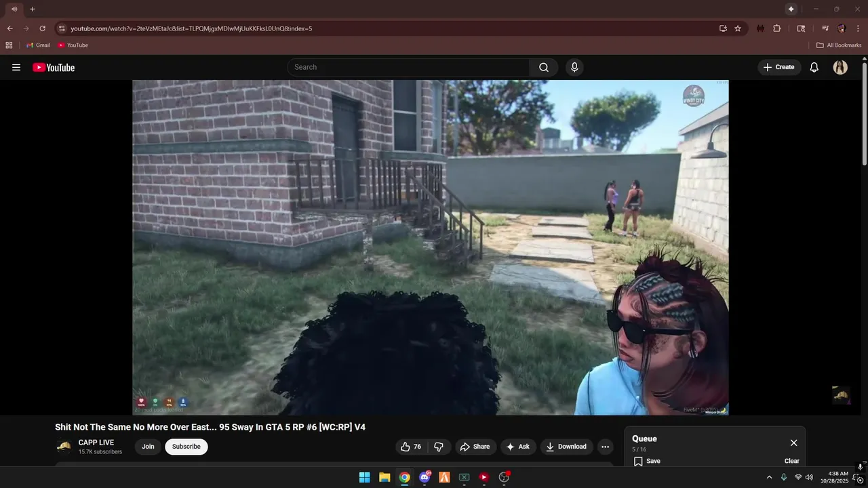868x488 pixels.
Task: Open the Gemini sparkle button in title bar
Action: coord(791,9)
